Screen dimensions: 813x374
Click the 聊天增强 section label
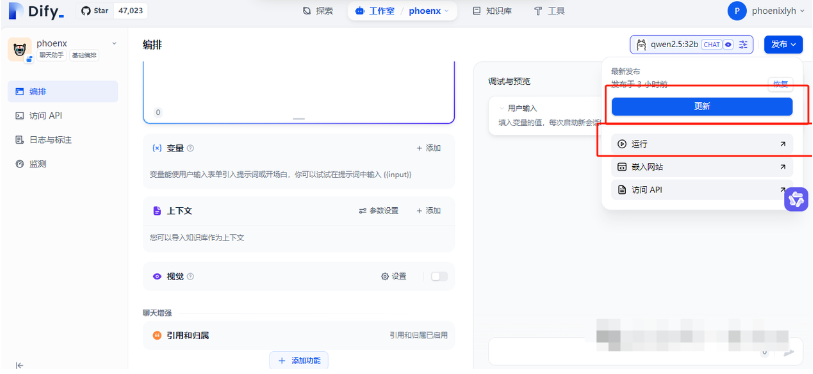click(x=158, y=313)
